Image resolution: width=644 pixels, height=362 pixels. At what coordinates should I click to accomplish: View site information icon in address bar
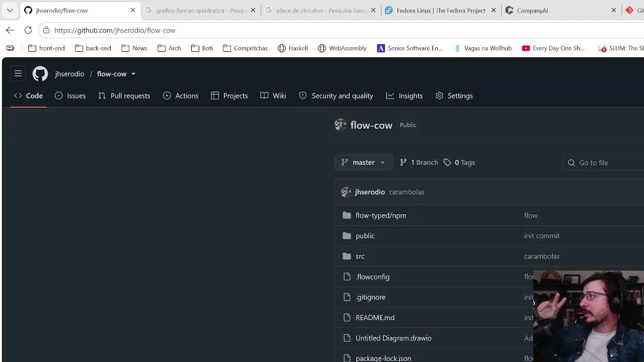pyautogui.click(x=46, y=30)
